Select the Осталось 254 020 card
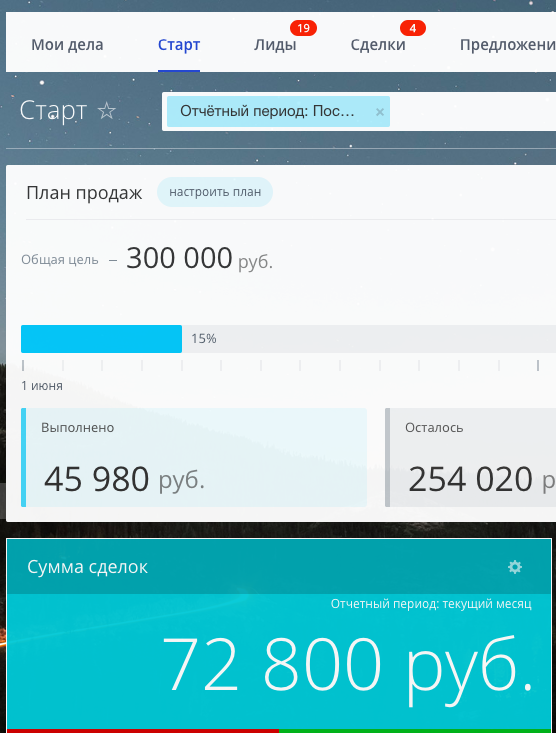This screenshot has width=556, height=733. pos(470,457)
